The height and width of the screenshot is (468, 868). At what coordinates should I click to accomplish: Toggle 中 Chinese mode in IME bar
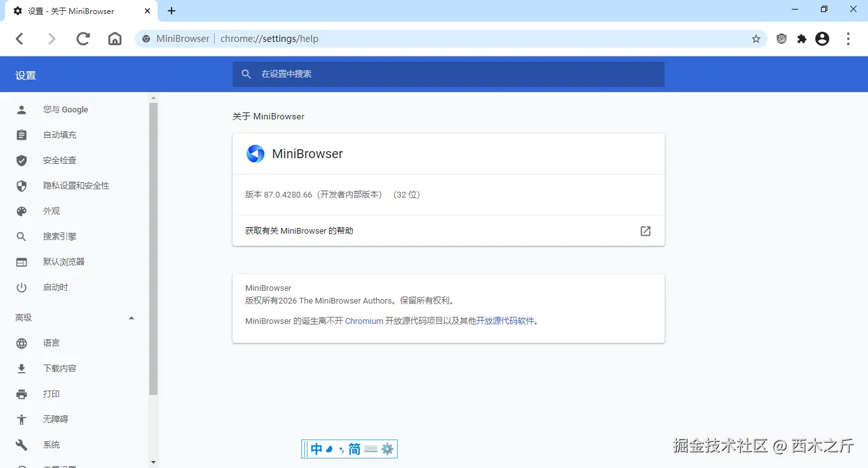(x=316, y=450)
